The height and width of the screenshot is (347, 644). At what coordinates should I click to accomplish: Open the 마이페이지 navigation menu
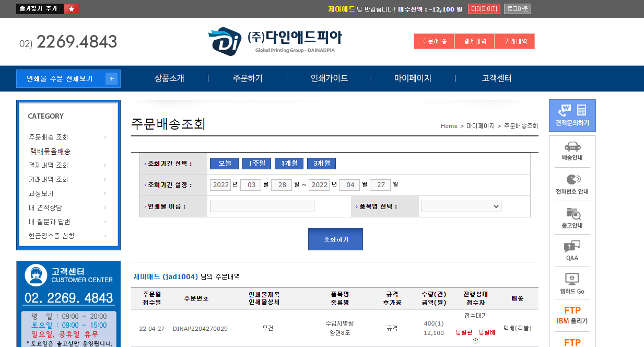click(x=413, y=78)
